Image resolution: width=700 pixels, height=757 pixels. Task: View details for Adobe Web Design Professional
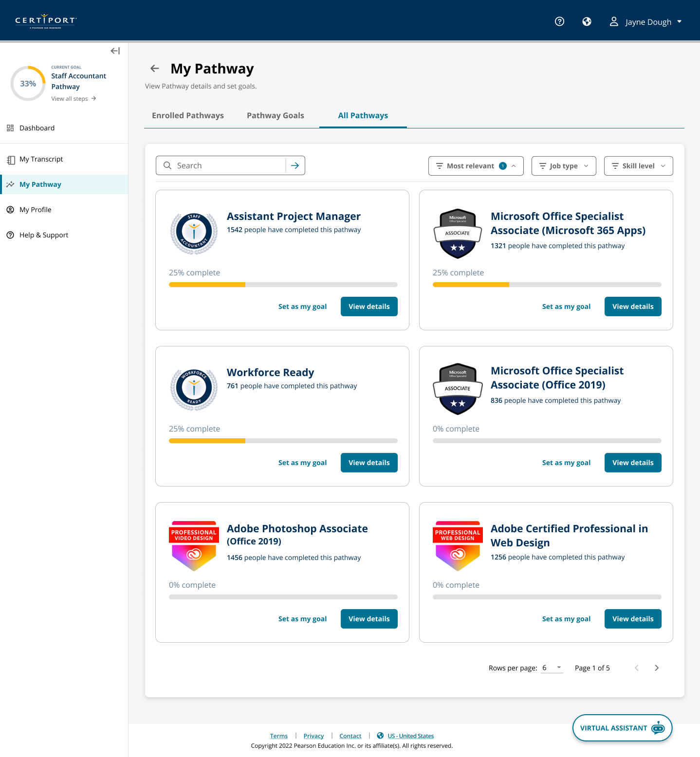633,619
